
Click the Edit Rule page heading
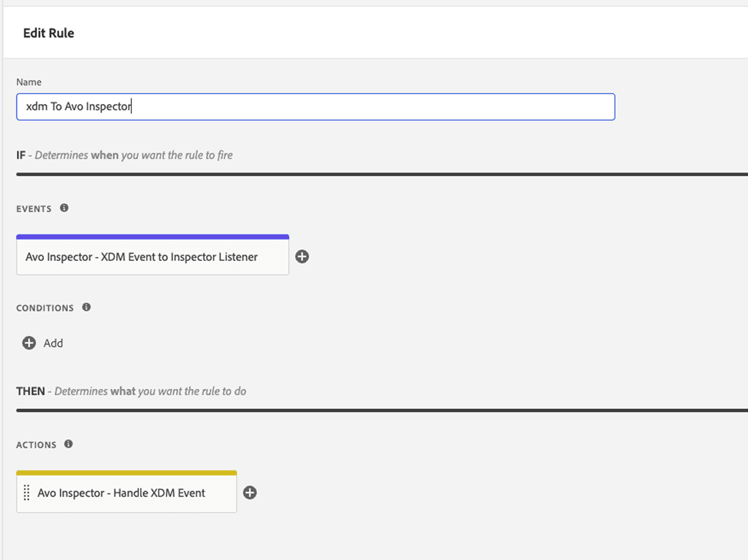[48, 33]
